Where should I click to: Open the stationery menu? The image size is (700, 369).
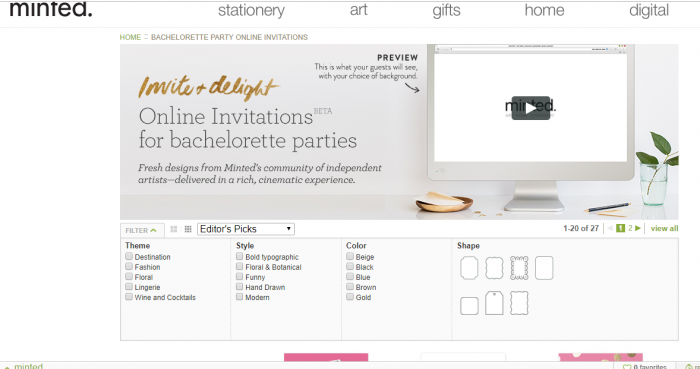tap(251, 10)
